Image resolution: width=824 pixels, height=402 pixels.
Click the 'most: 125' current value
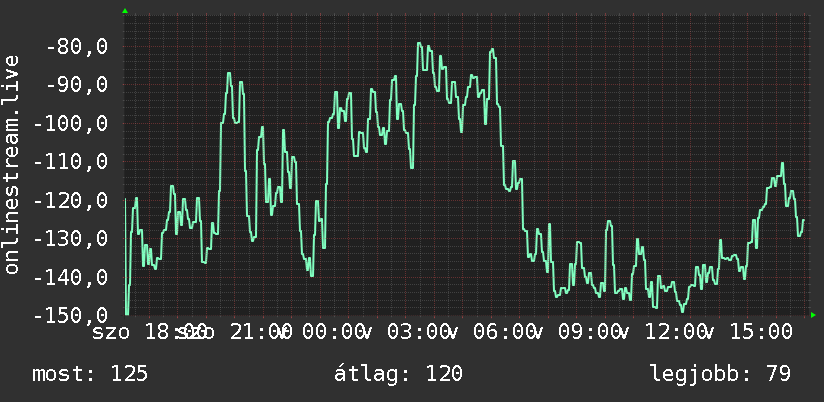[90, 374]
